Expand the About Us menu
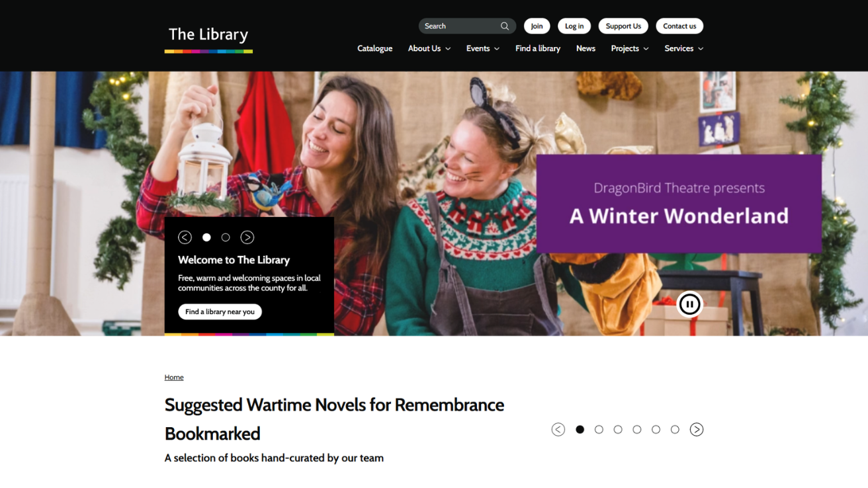The height and width of the screenshot is (488, 868). tap(429, 48)
